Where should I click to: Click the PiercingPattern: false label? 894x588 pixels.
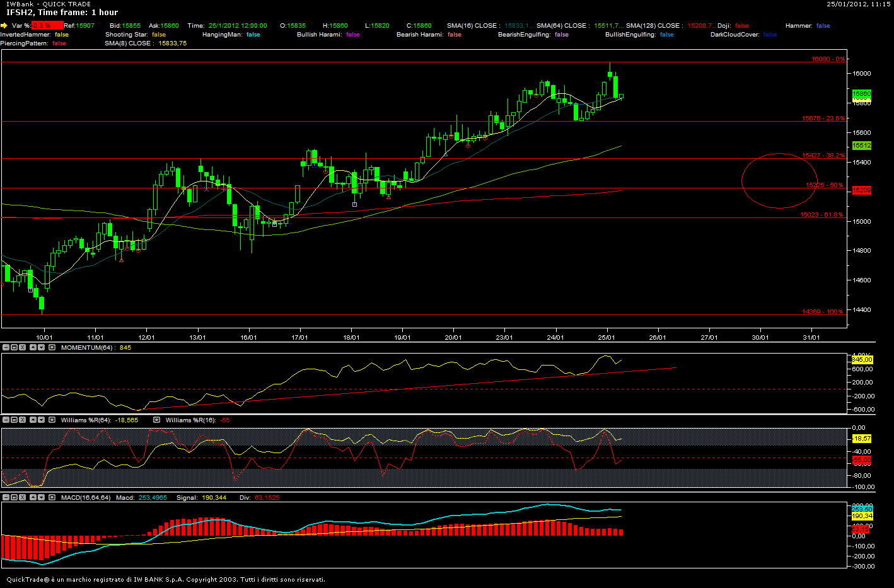click(x=33, y=43)
